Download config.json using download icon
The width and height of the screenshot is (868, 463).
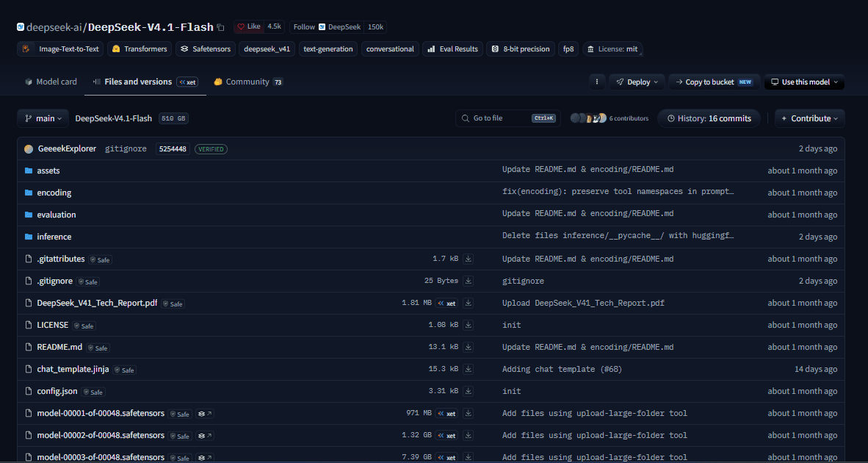pos(469,391)
